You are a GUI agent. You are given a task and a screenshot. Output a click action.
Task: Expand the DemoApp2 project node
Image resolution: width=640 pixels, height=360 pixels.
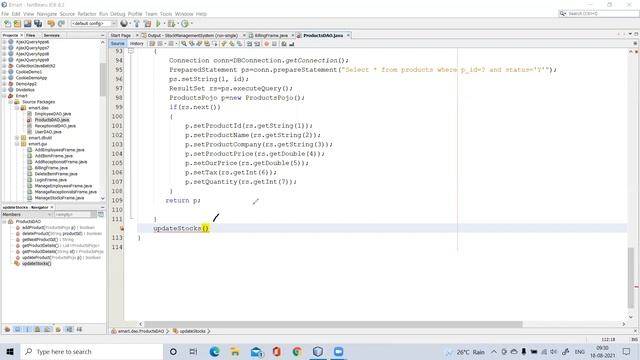pos(4,84)
